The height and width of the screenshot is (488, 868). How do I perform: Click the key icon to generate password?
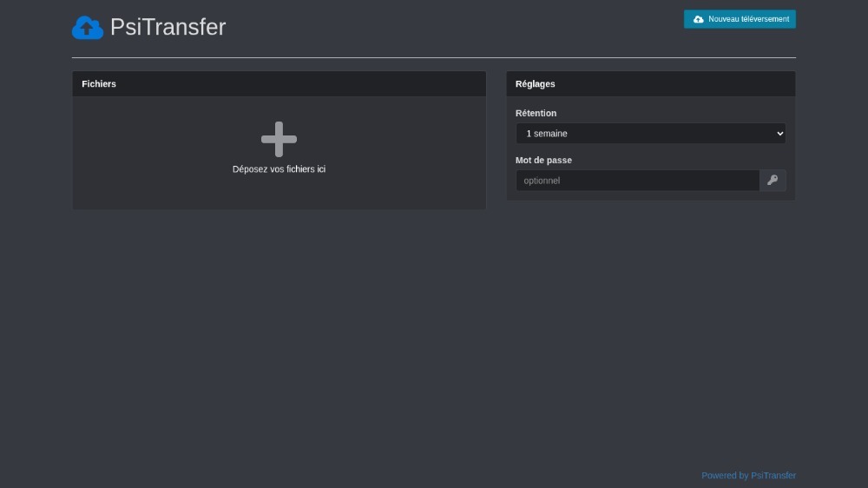(773, 181)
